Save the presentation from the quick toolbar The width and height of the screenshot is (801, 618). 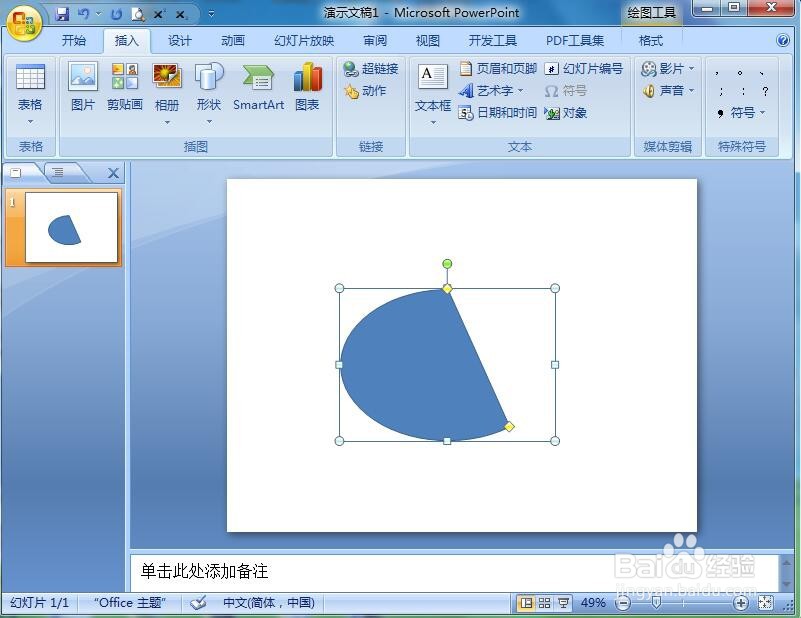(x=62, y=14)
